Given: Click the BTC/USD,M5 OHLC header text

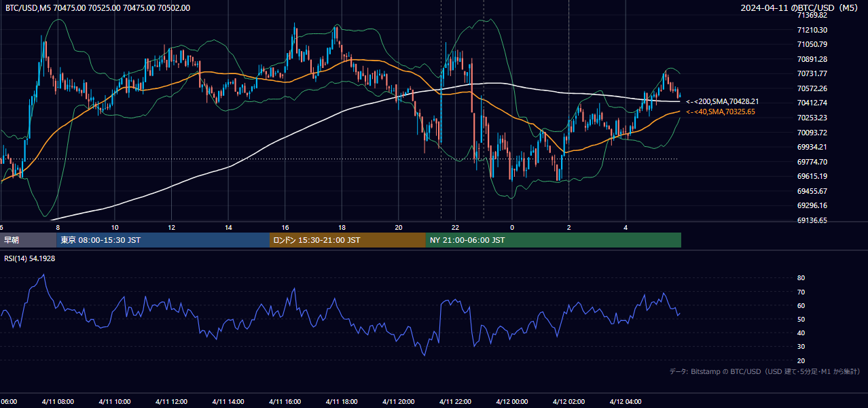Looking at the screenshot, I should tap(98, 8).
